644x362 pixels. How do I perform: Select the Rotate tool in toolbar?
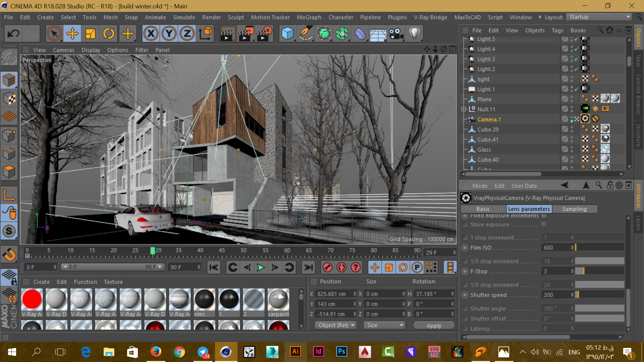click(108, 34)
